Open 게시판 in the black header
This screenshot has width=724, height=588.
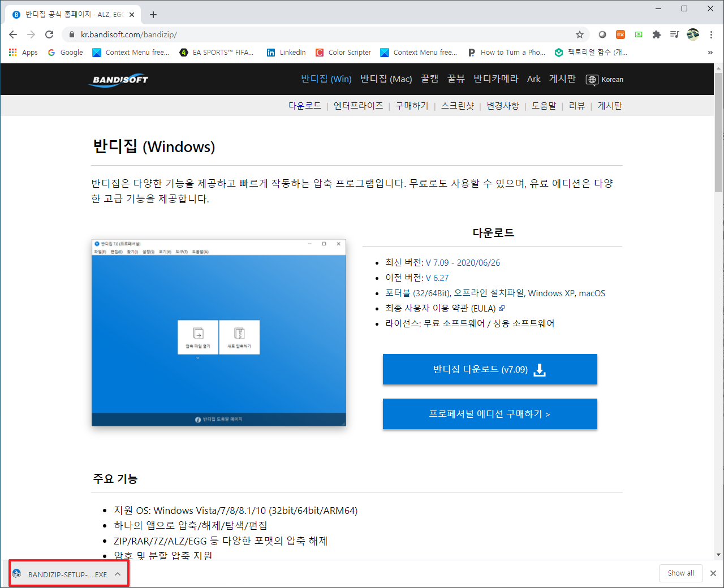click(562, 79)
